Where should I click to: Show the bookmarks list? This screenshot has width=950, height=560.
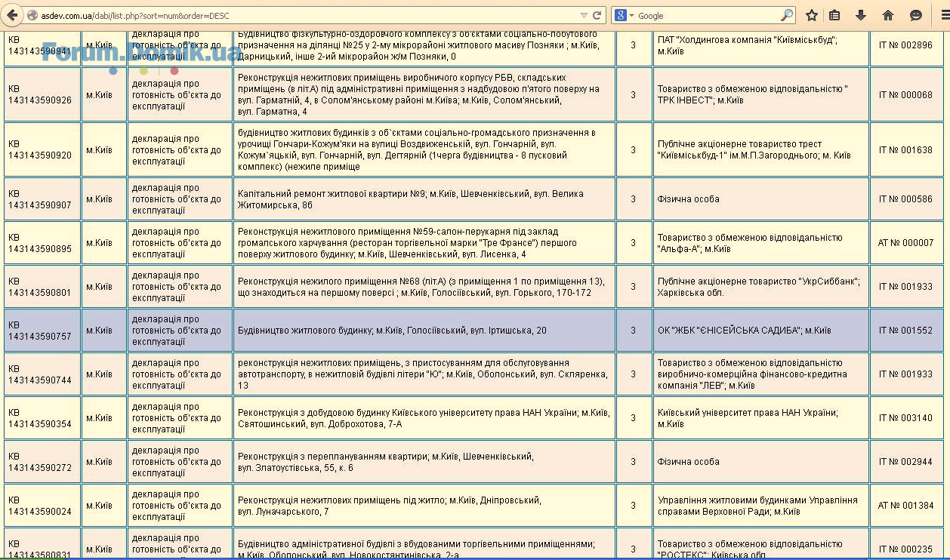point(834,15)
